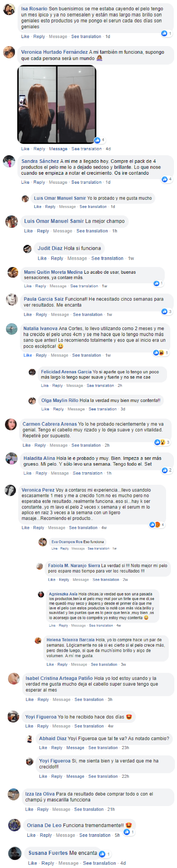Reply to Luis Omar's 'La mejor champo' comment
Viewport: 177px width, 868px height.
click(43, 231)
